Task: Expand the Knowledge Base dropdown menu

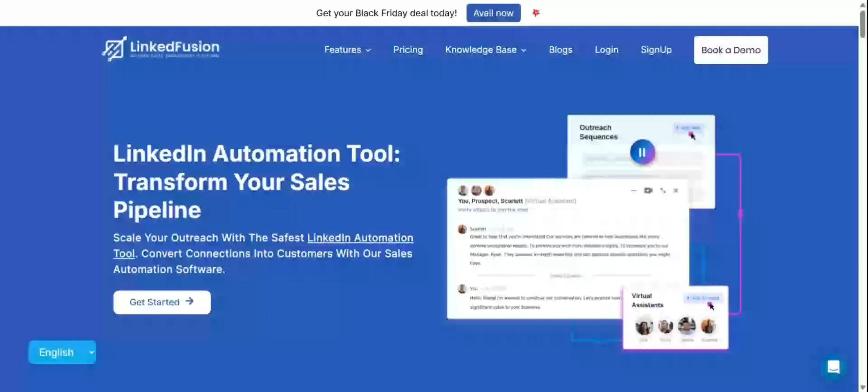Action: click(x=485, y=50)
